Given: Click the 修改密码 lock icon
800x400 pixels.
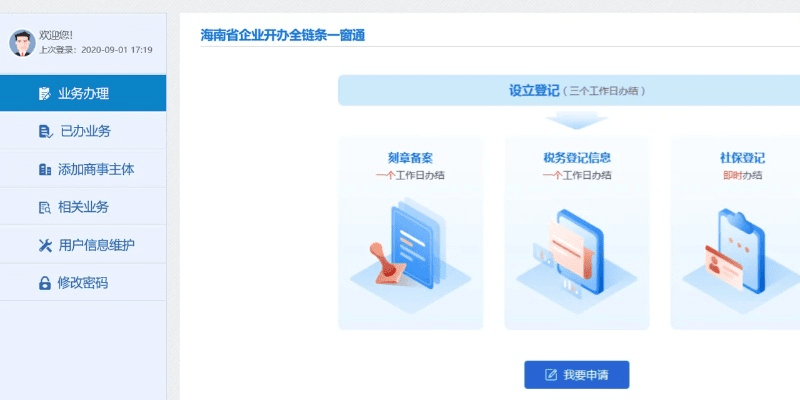Looking at the screenshot, I should pos(45,283).
